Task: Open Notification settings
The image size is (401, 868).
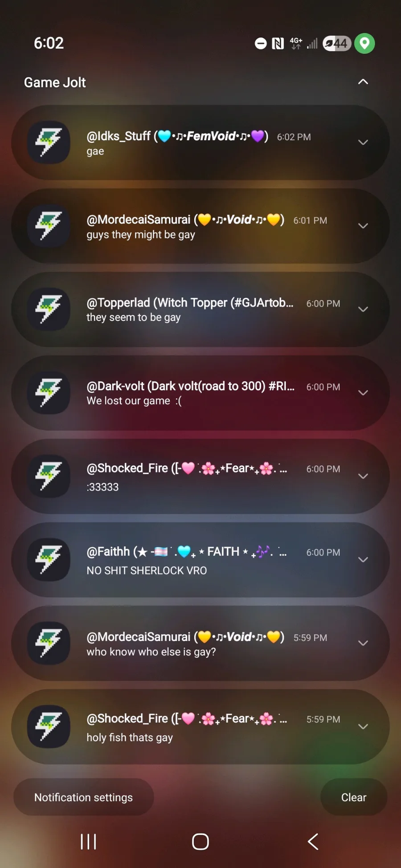Action: click(84, 797)
